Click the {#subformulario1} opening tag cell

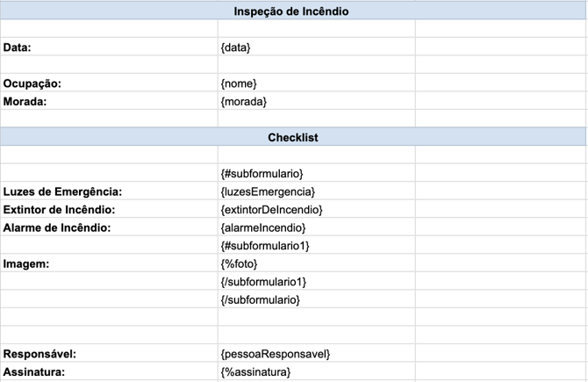[x=265, y=246]
